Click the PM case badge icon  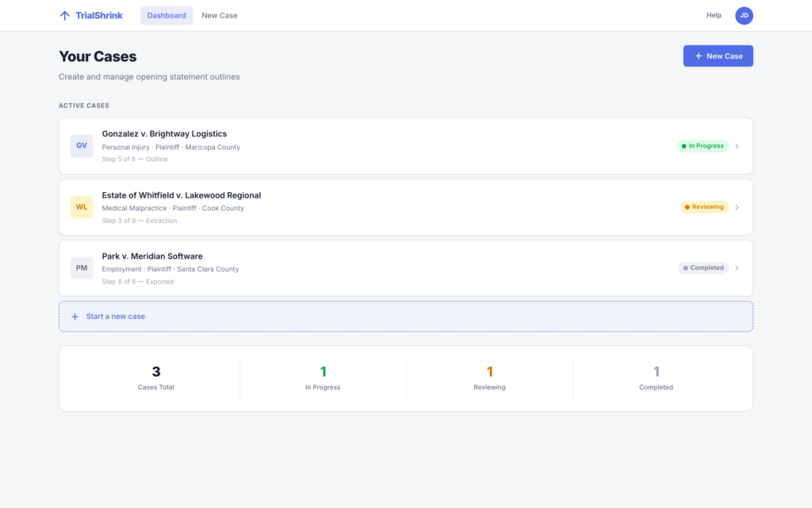coord(82,268)
